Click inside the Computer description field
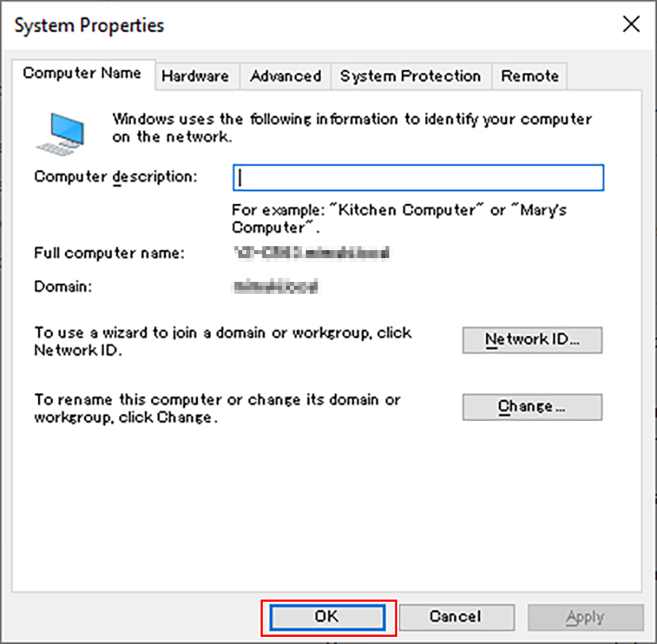Viewport: 657px width, 644px height. click(x=419, y=177)
